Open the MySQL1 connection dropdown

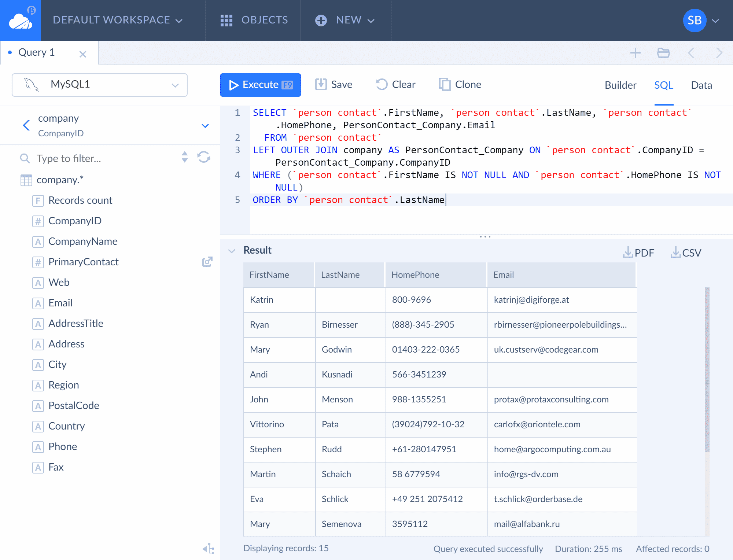click(x=100, y=85)
